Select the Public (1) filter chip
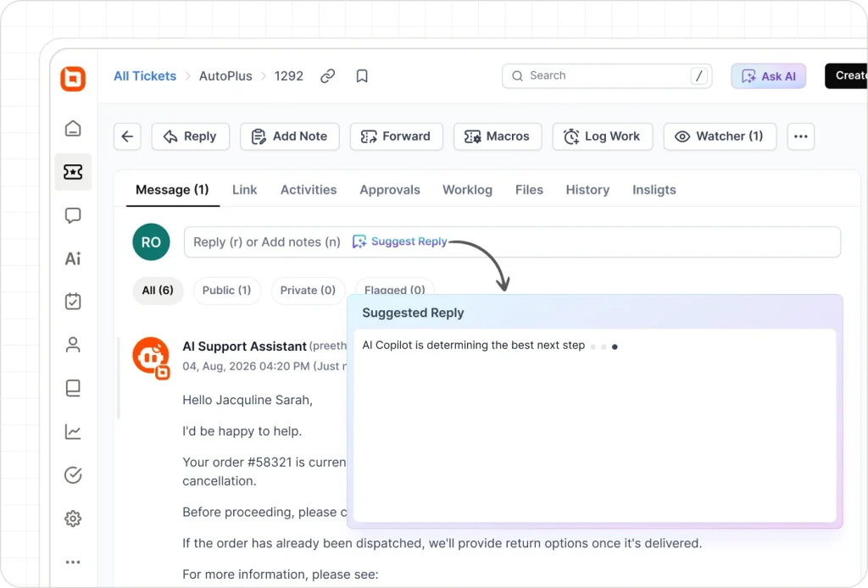Image resolution: width=868 pixels, height=588 pixels. (x=226, y=291)
